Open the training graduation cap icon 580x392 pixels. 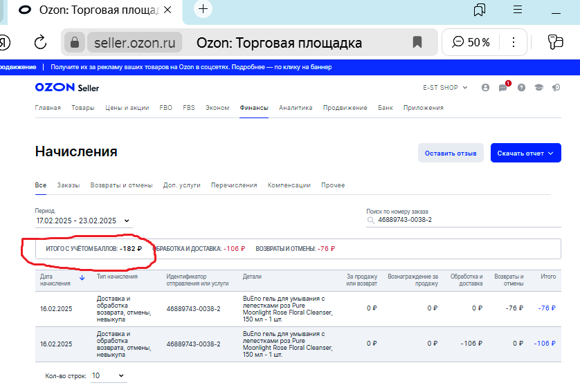click(x=539, y=88)
